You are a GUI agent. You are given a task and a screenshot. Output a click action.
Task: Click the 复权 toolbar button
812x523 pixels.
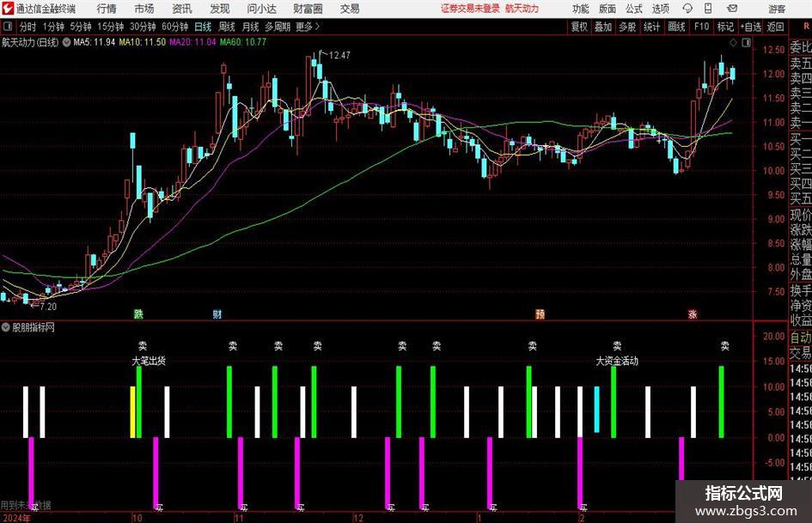point(579,27)
